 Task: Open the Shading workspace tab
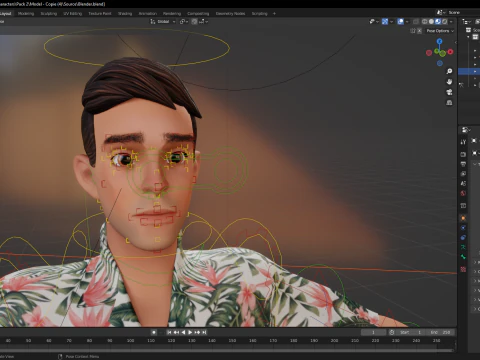tap(125, 14)
